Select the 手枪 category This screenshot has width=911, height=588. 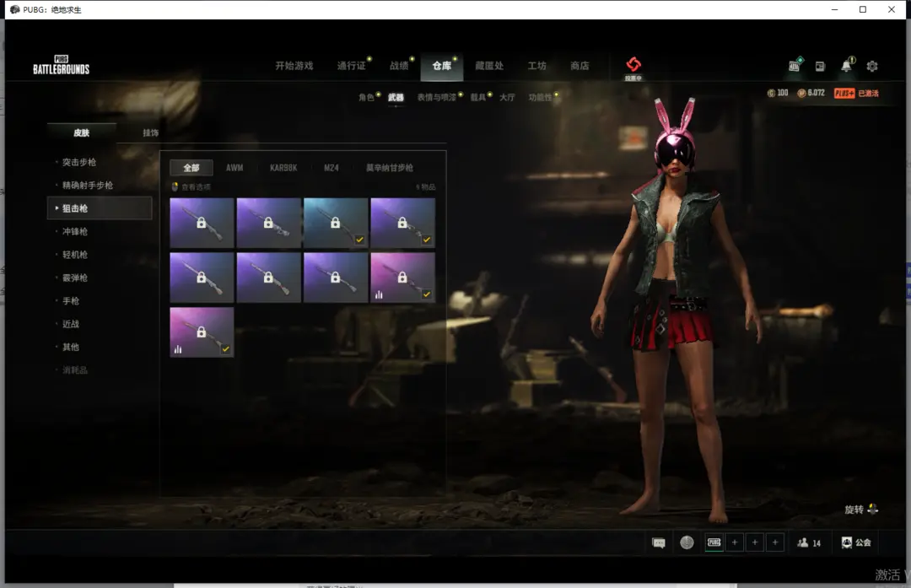pos(71,301)
